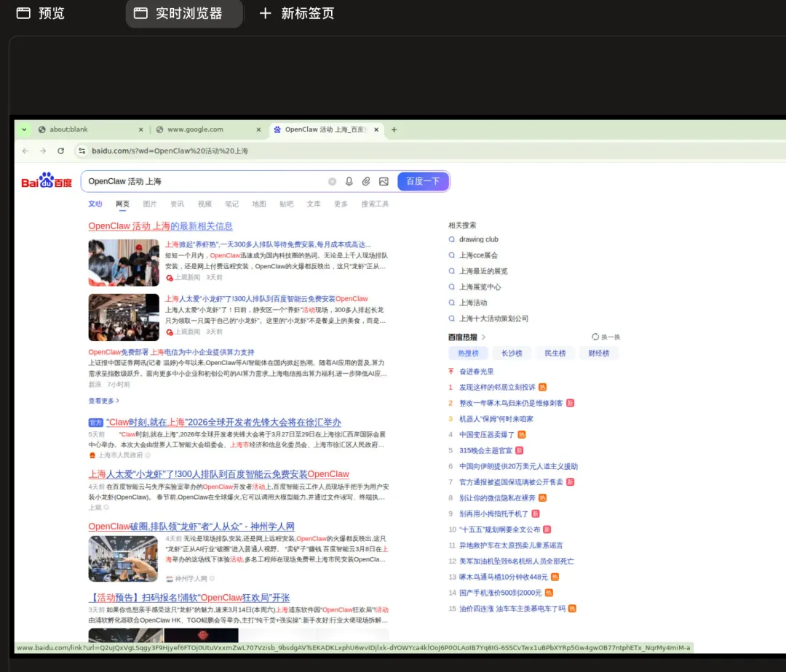This screenshot has height=672, width=786.
Task: Click the Baidu search input field
Action: (205, 181)
